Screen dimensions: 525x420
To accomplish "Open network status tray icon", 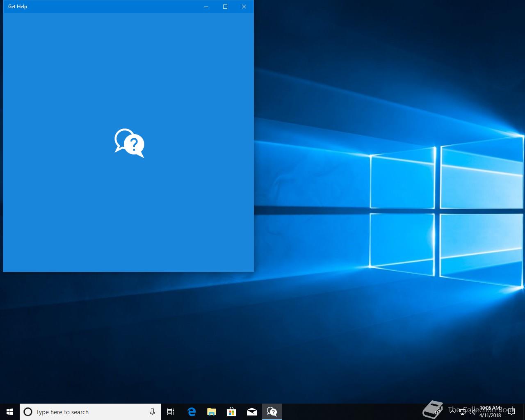I will [462, 412].
